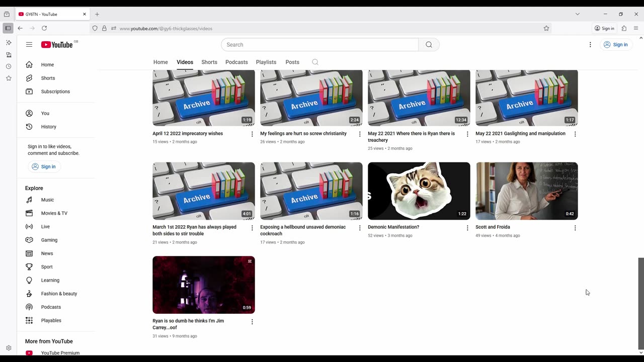
Task: Go to channel Home tab
Action: [160, 62]
